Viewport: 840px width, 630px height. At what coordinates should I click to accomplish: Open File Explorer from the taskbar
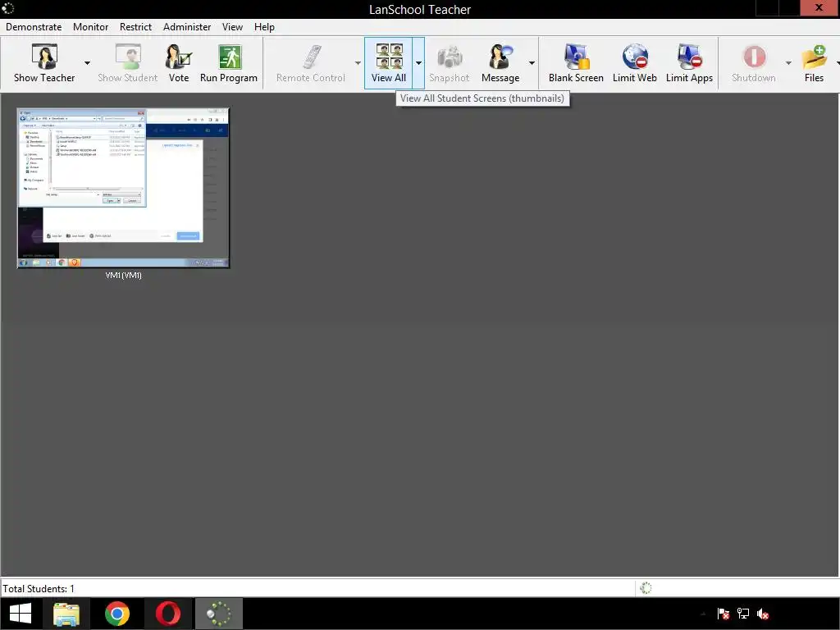point(66,614)
